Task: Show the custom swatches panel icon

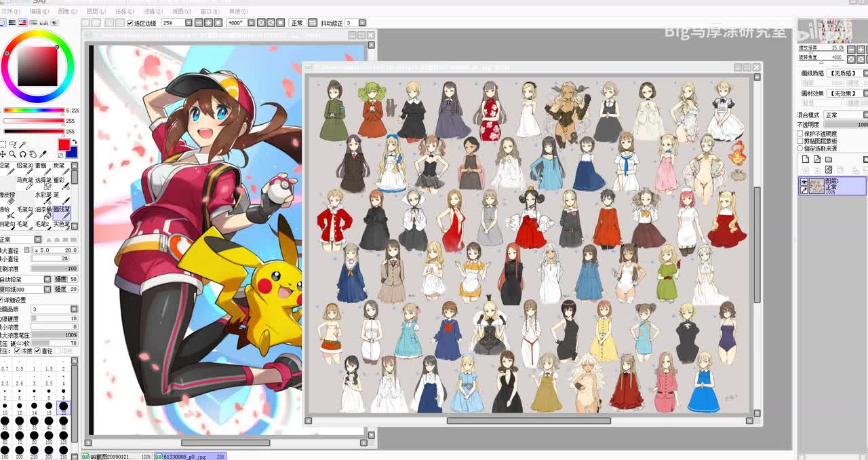Action: (x=43, y=22)
